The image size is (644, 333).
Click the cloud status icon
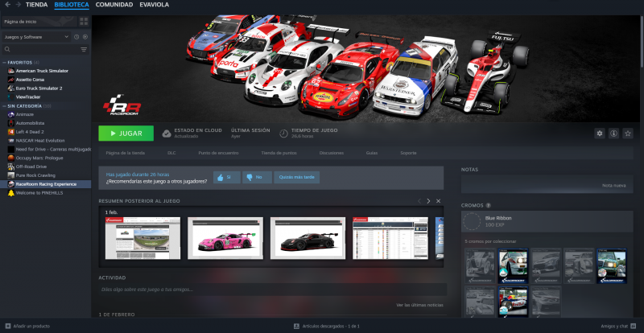tap(167, 134)
